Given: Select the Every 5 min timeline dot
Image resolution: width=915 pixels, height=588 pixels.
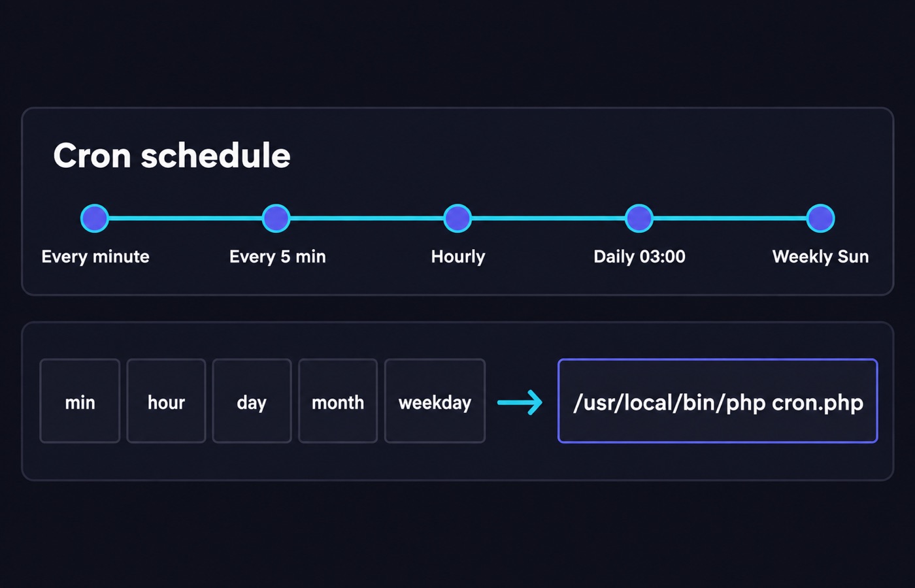Looking at the screenshot, I should 276,218.
